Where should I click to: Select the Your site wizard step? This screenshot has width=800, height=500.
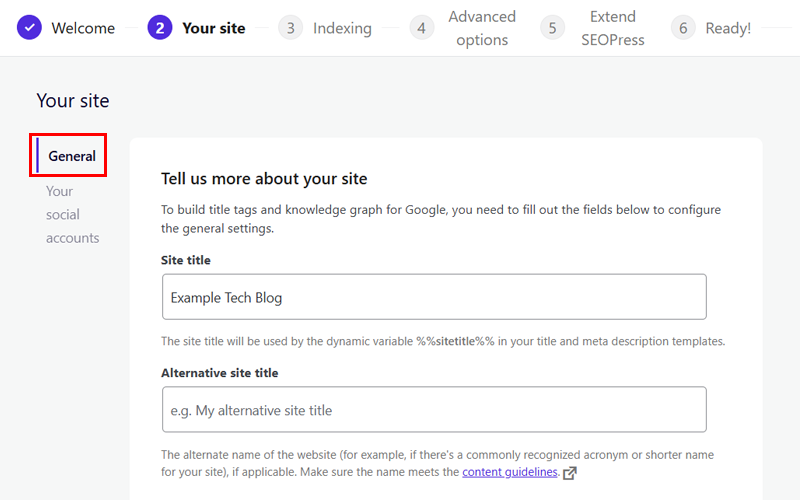coord(214,28)
